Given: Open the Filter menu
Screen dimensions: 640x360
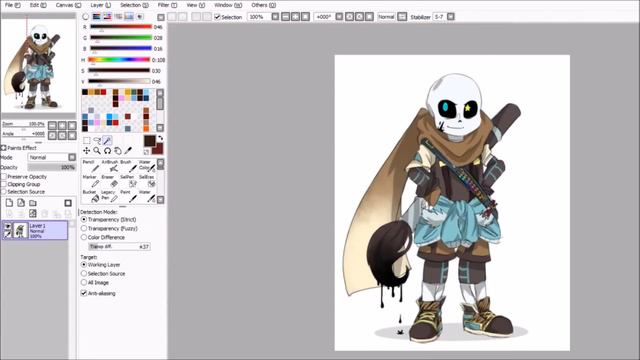Looking at the screenshot, I should click(167, 5).
